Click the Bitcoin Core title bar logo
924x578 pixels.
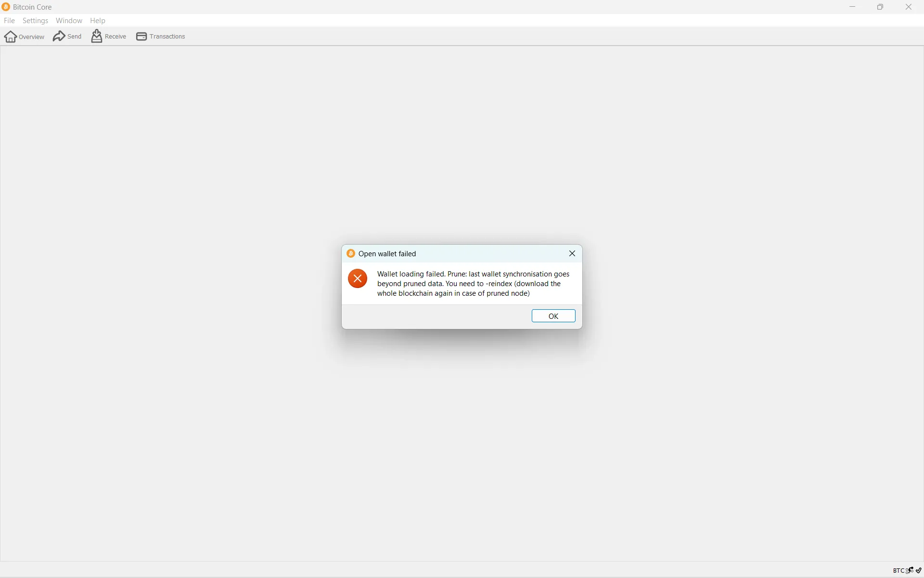coord(6,7)
